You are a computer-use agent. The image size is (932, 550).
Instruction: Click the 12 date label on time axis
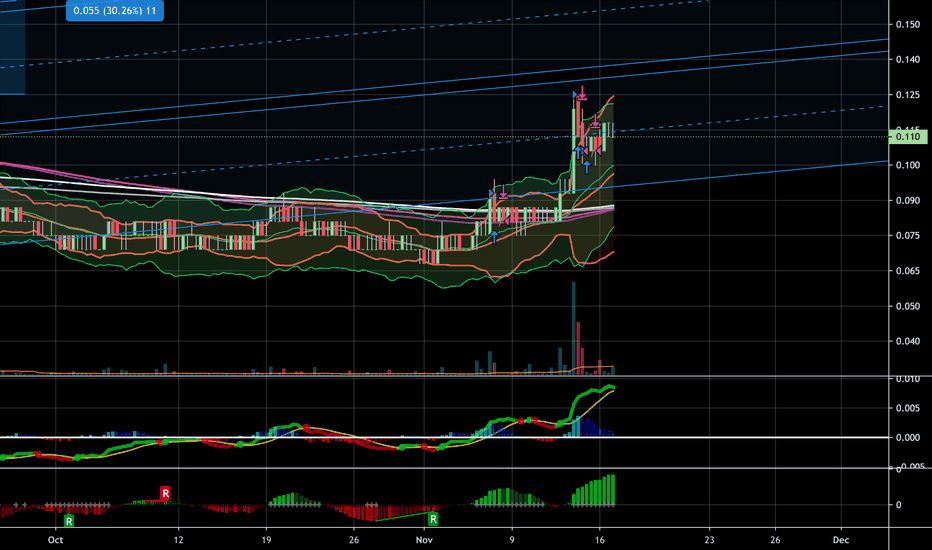pyautogui.click(x=178, y=540)
